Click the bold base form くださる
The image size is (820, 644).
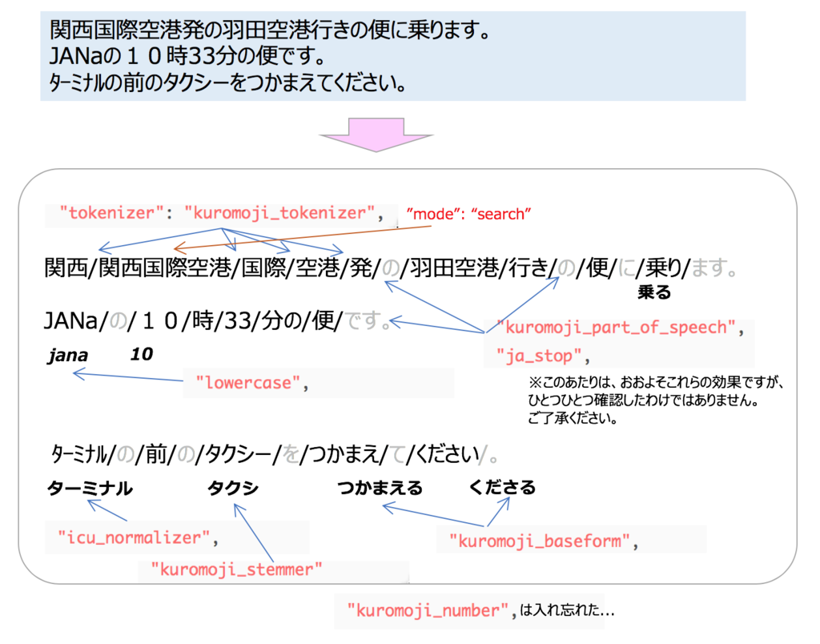(502, 487)
